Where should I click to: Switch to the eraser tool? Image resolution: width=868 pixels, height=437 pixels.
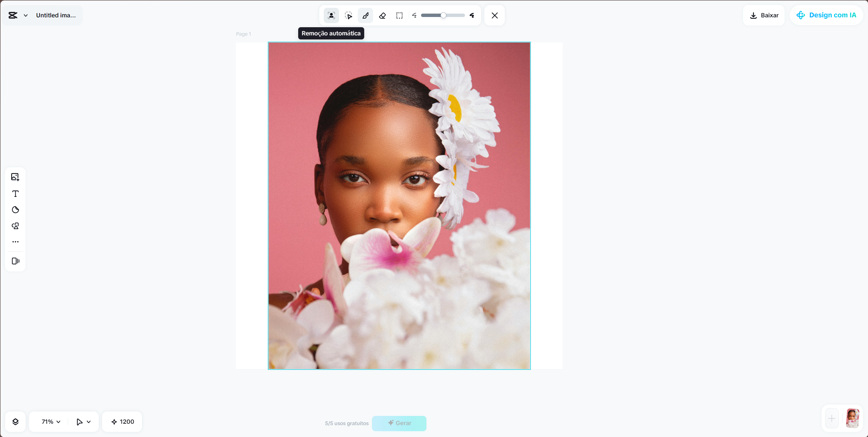[382, 15]
